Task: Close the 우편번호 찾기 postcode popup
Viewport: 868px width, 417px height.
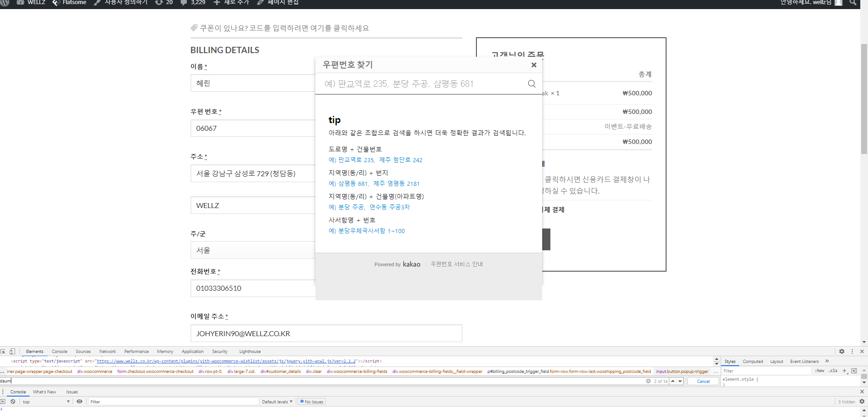Action: coord(534,65)
